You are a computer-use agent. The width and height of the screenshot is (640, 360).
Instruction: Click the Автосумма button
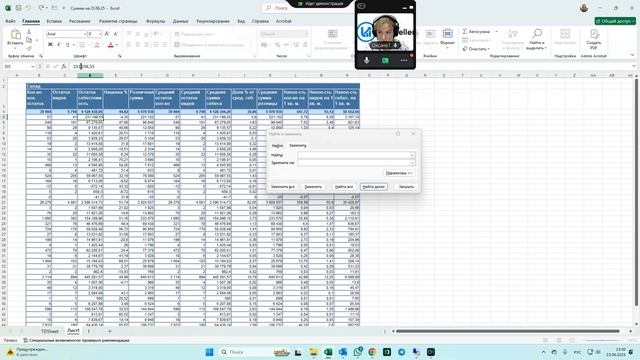point(476,31)
